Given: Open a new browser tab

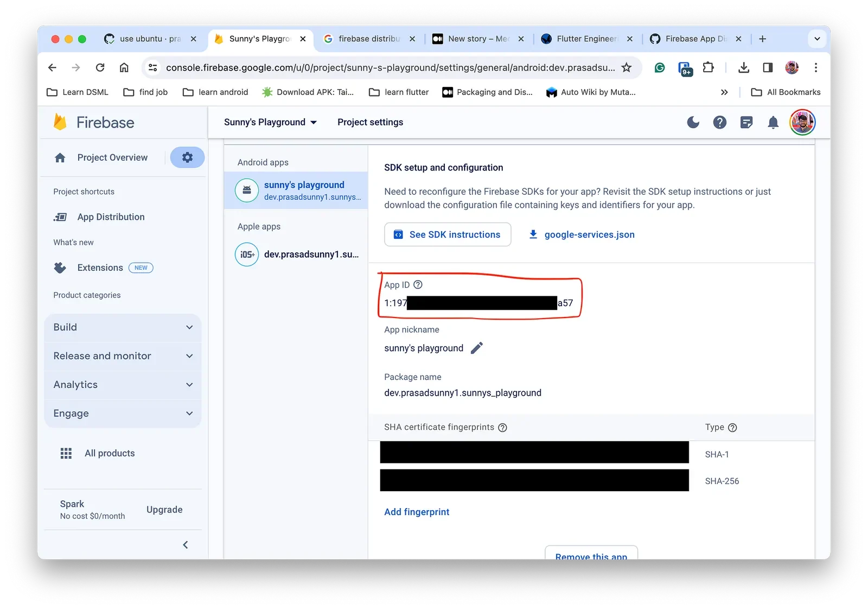Looking at the screenshot, I should tap(762, 39).
